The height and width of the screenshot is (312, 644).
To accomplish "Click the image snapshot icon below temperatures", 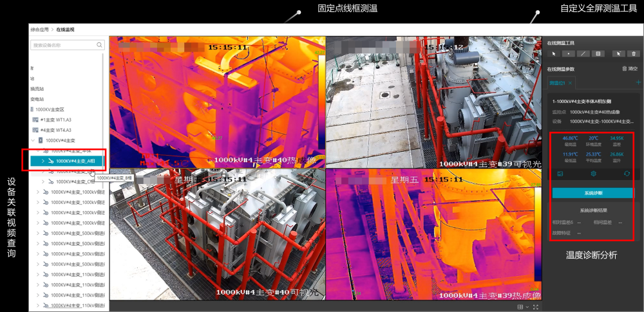I will click(560, 174).
